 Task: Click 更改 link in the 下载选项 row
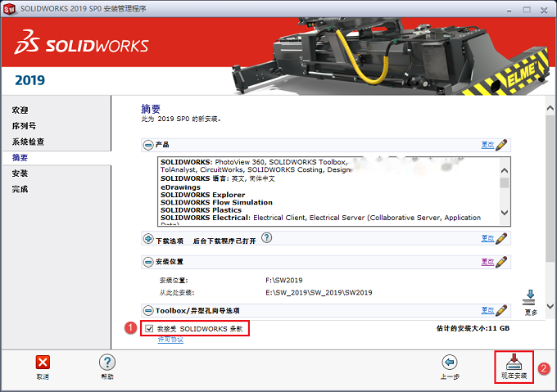[487, 238]
